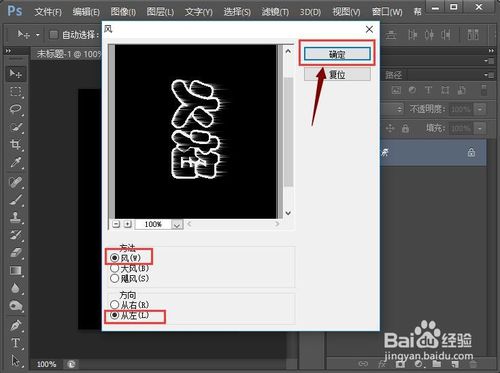Open 不透明度 slider dropdown arrow
This screenshot has width=500, height=373.
point(480,109)
